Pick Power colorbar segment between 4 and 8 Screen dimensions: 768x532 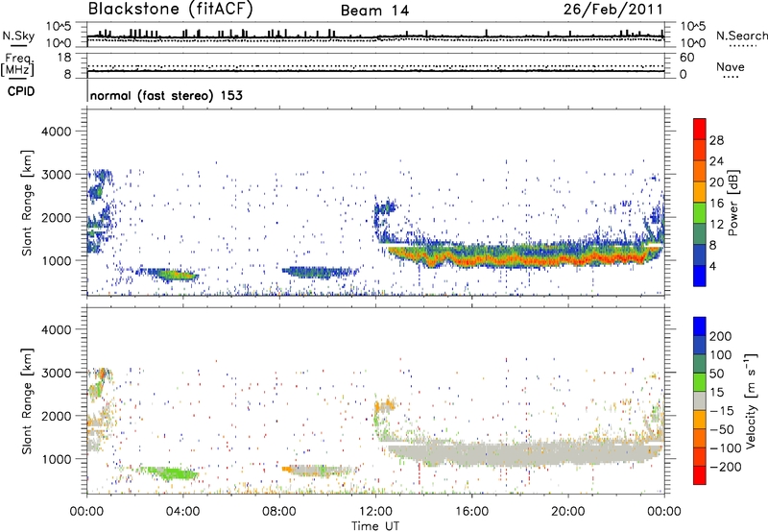point(700,255)
